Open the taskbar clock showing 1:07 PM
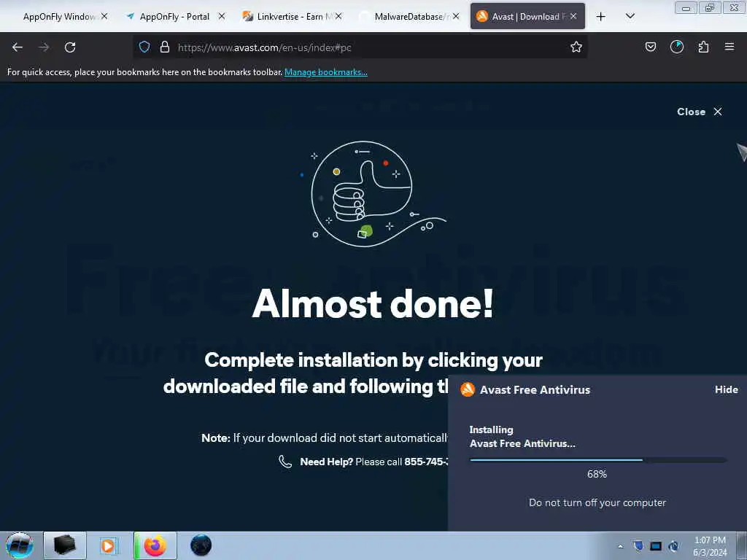Viewport: 747px width, 560px height. (710, 546)
